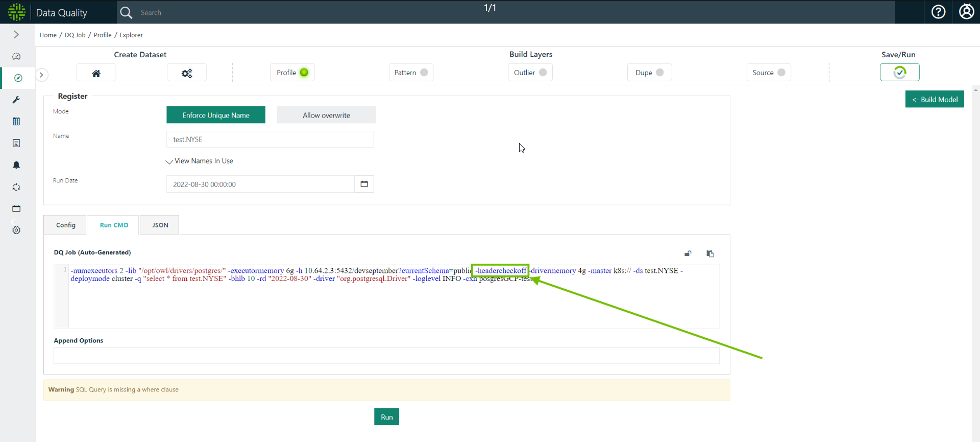
Task: Open the calendar picker for Run Date
Action: tap(364, 184)
